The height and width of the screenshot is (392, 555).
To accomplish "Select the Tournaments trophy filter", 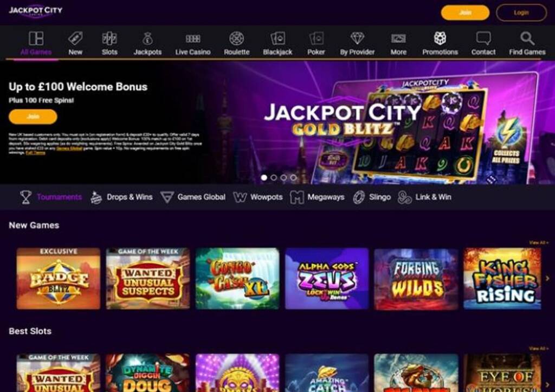I will point(50,197).
